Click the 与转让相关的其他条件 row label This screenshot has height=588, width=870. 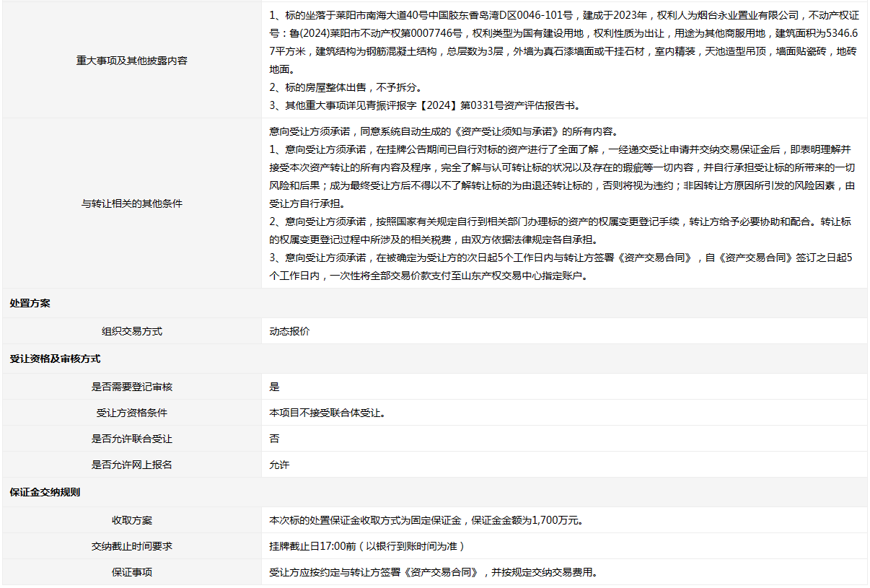coord(132,203)
